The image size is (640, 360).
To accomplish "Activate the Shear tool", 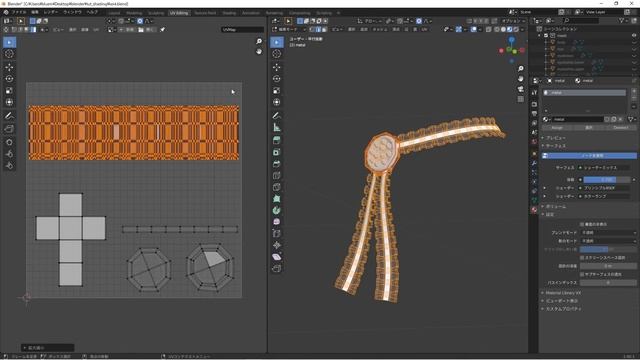I will point(277,257).
